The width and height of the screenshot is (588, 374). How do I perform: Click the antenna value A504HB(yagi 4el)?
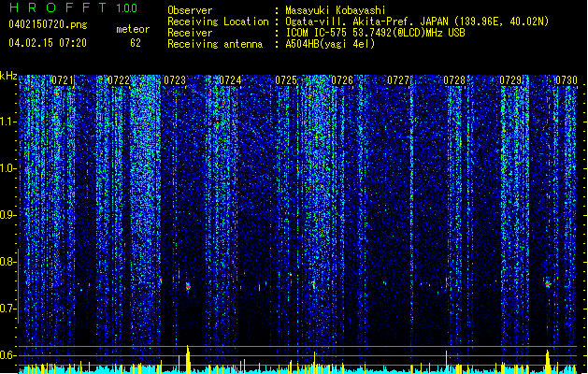(330, 44)
